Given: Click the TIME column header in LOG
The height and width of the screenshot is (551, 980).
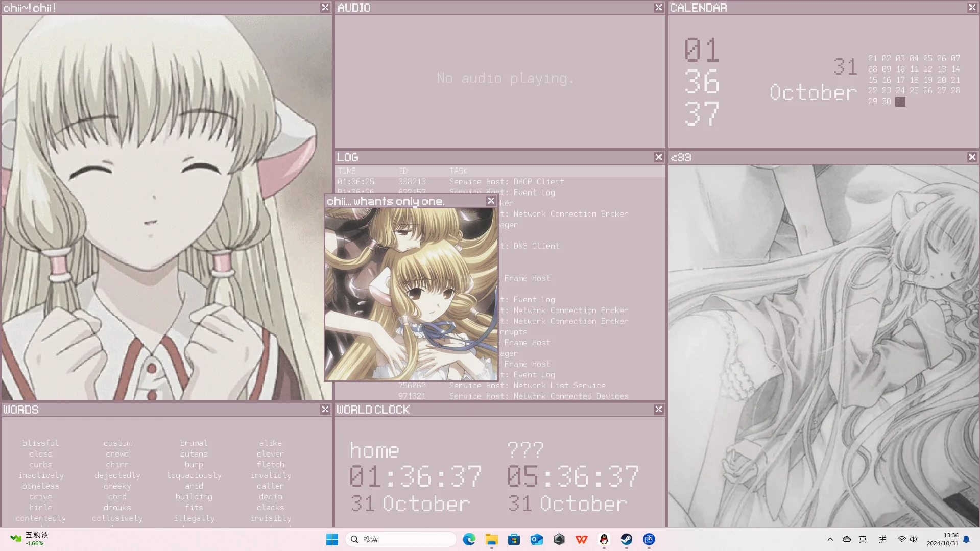Looking at the screenshot, I should click(x=346, y=171).
